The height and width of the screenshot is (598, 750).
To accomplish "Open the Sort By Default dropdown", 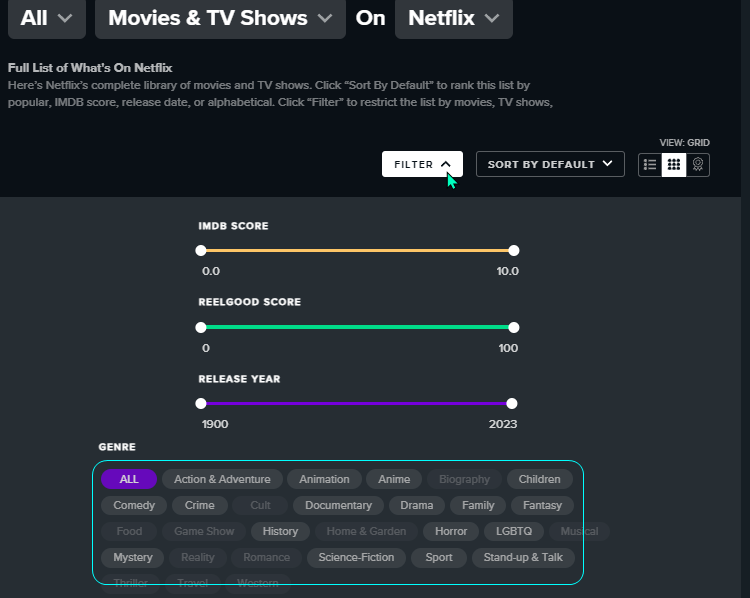I will pyautogui.click(x=550, y=164).
